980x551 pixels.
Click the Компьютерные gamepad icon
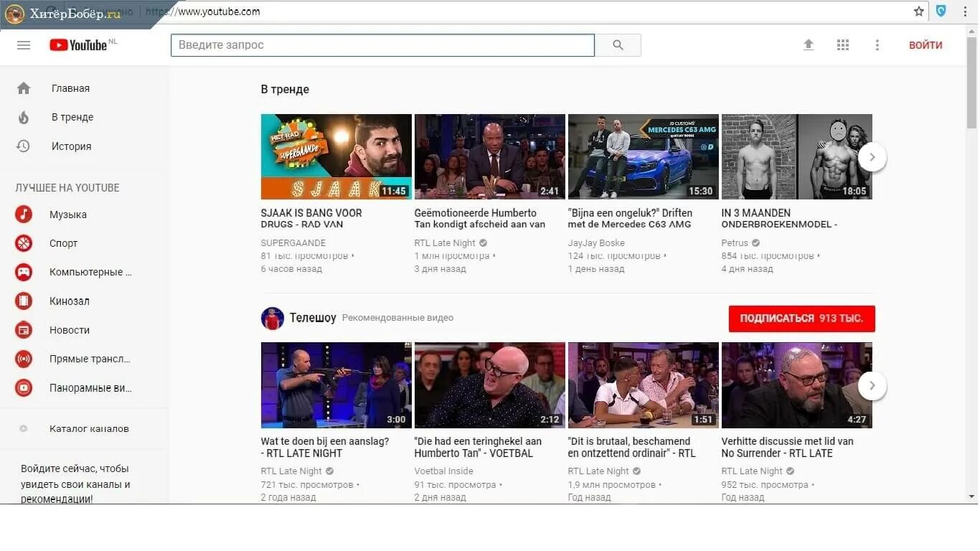pos(24,273)
